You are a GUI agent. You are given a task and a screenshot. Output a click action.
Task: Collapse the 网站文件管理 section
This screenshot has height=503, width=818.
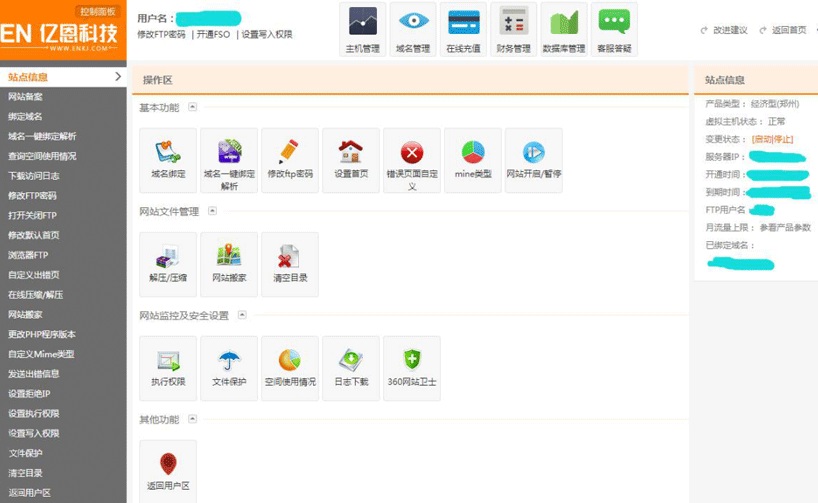tap(211, 211)
